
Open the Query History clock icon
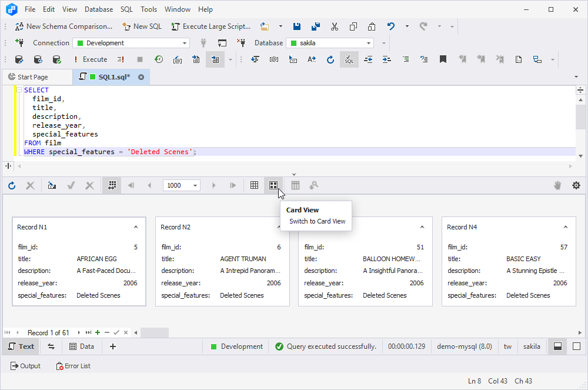(159, 59)
